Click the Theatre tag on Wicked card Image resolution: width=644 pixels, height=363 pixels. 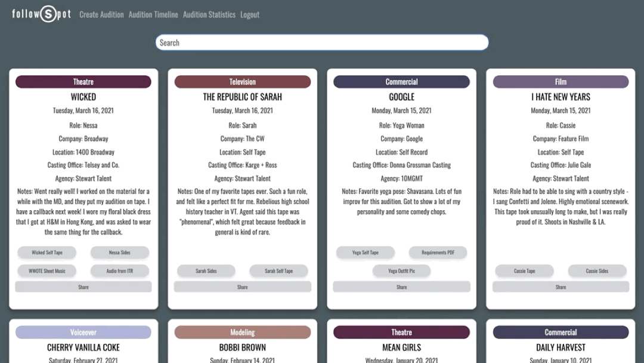pyautogui.click(x=83, y=82)
